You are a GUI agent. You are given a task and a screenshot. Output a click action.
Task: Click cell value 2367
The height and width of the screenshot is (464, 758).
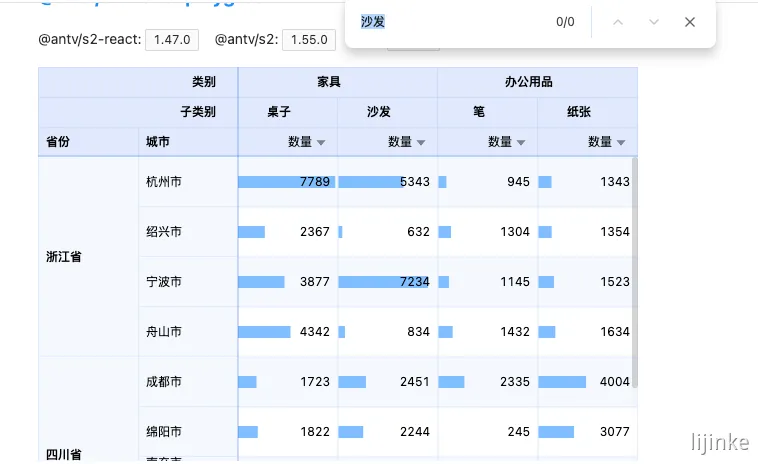pyautogui.click(x=315, y=232)
